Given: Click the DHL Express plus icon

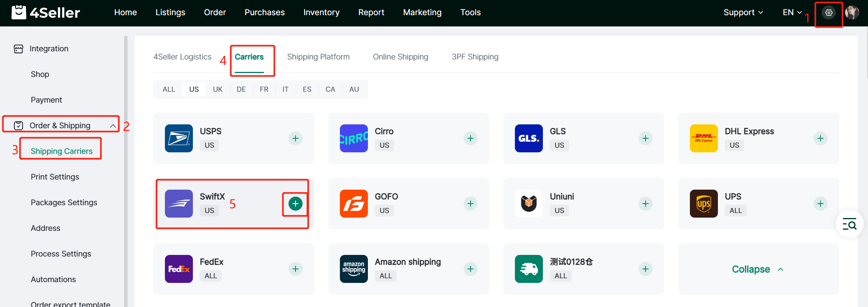Looking at the screenshot, I should tap(820, 138).
